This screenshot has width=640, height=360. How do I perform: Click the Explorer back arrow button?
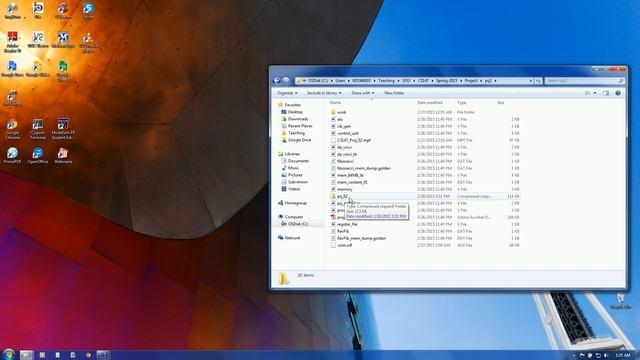(276, 80)
